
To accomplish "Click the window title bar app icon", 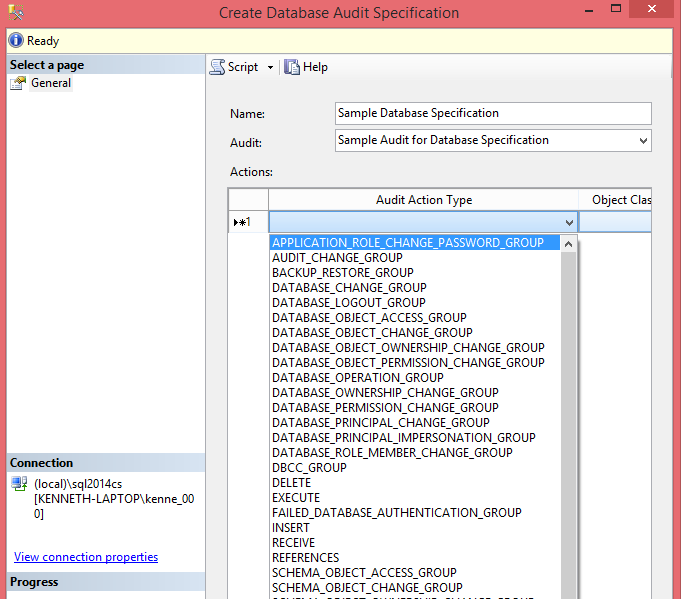I will (x=16, y=13).
